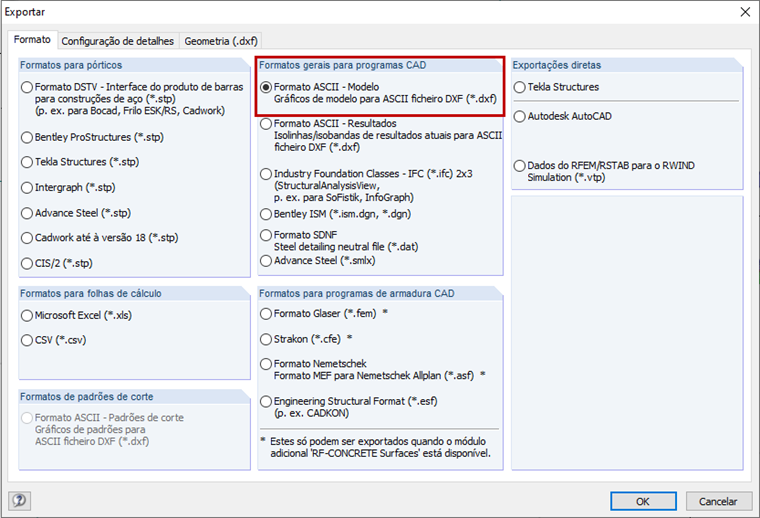This screenshot has height=518, width=760.
Task: Choose Formato ASCII - Resultados option
Action: click(266, 124)
